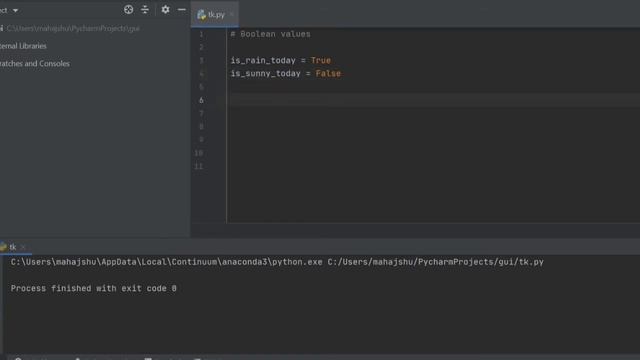The image size is (640, 360).
Task: Select the tk.py editor tab
Action: tap(215, 15)
